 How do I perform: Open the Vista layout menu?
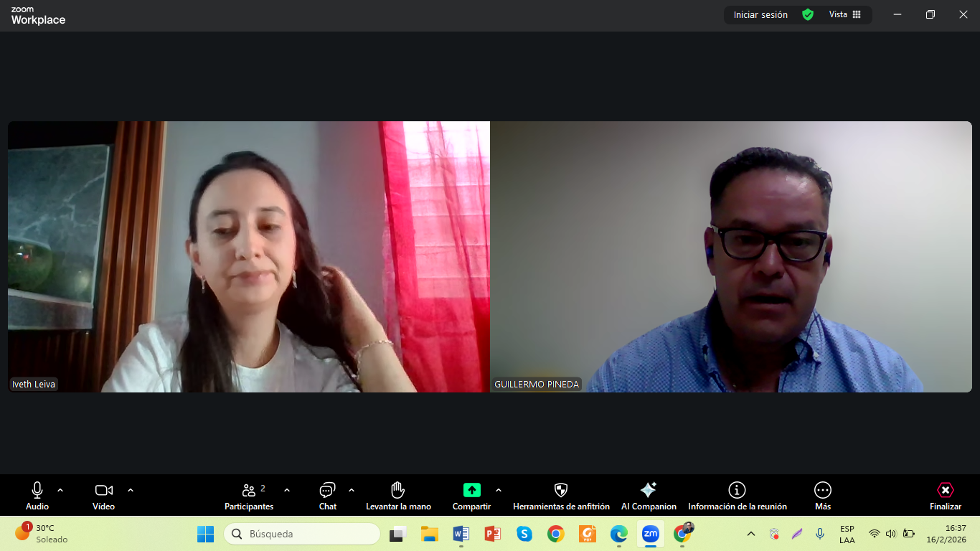click(x=844, y=14)
